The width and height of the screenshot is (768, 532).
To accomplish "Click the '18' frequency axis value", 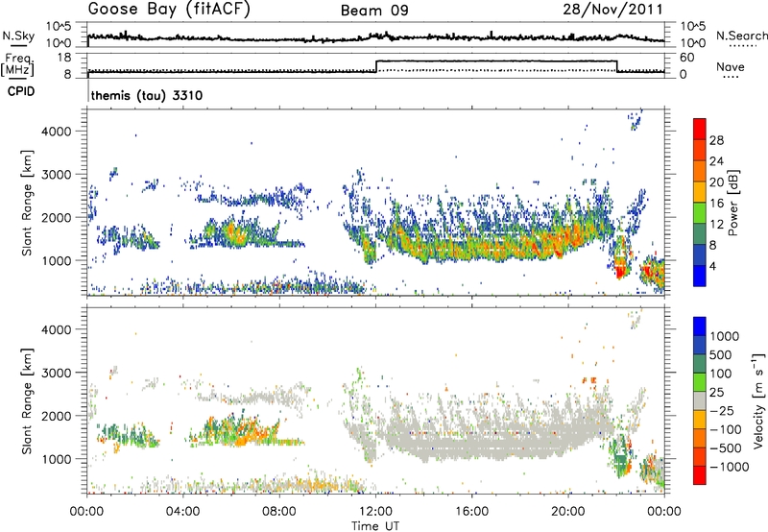I will tap(63, 58).
